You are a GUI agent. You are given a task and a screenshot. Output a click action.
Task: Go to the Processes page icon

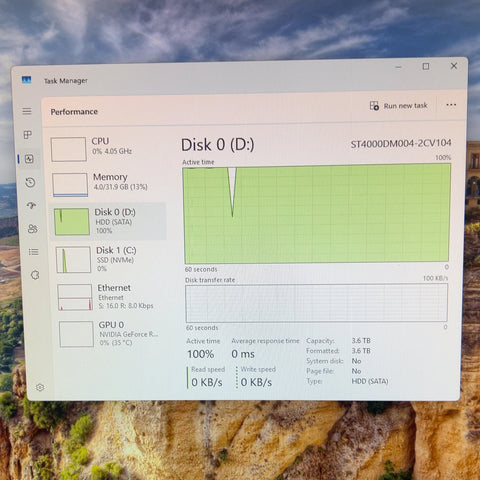pos(28,135)
